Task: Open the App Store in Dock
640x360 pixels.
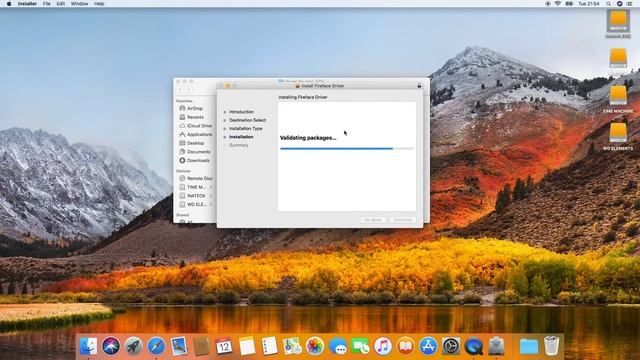Action: point(428,346)
